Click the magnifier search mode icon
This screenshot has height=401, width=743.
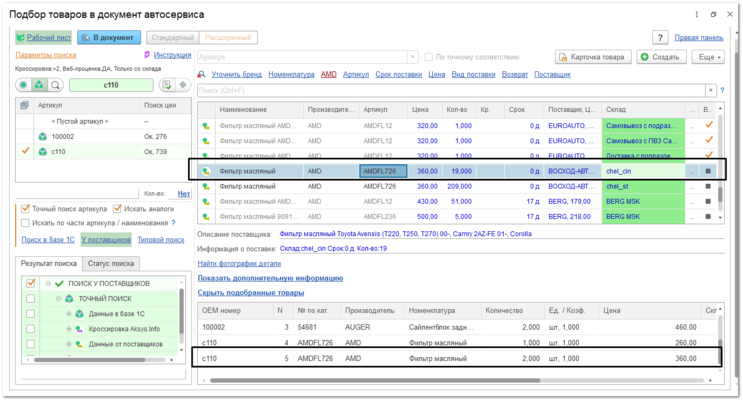[x=55, y=85]
